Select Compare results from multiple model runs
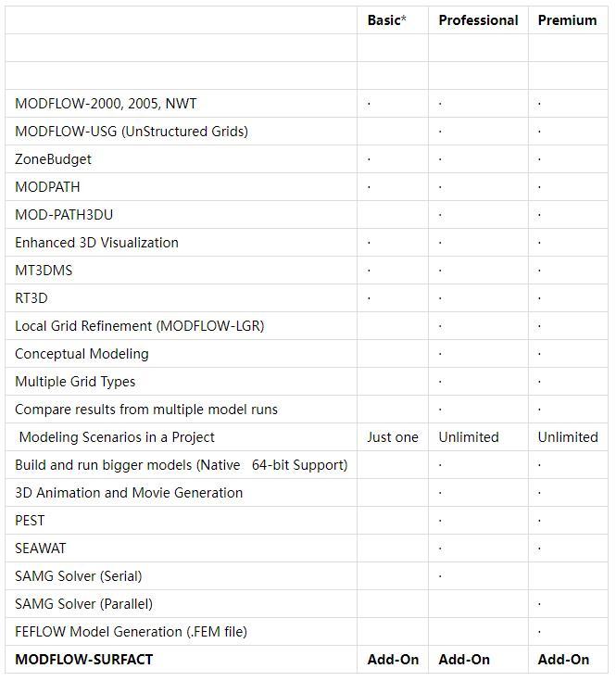This screenshot has height=681, width=616. (146, 410)
